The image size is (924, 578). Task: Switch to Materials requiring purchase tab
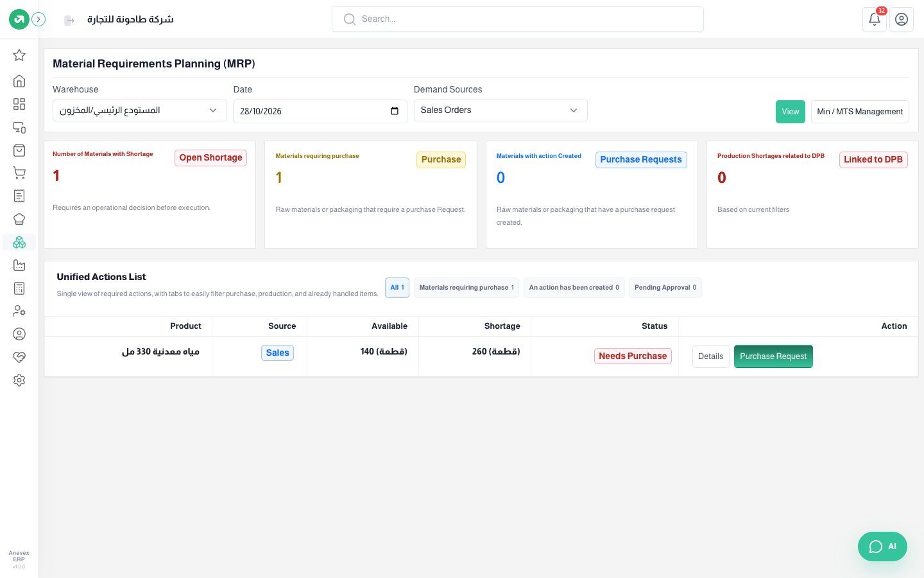pos(466,288)
